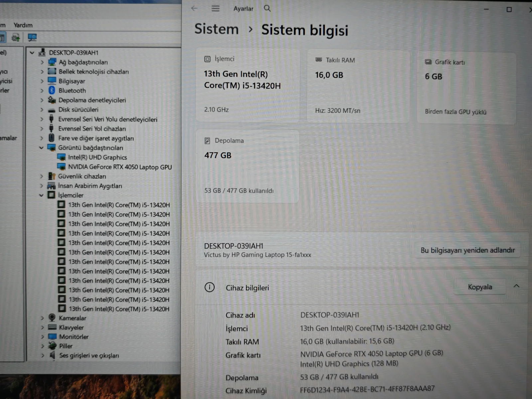Click '53 GB / 477 GB kullanıldı' on storage card

[239, 191]
